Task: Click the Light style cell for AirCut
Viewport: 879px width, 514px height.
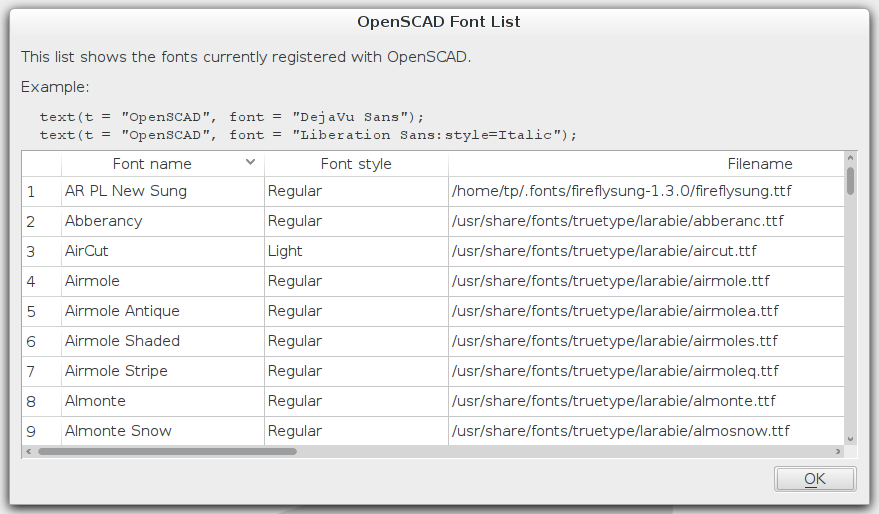Action: 356,252
